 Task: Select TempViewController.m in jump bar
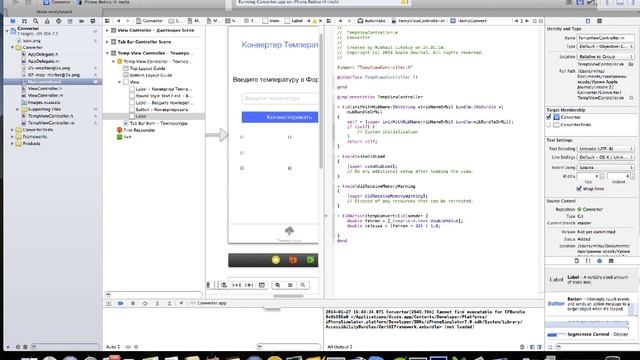click(418, 21)
